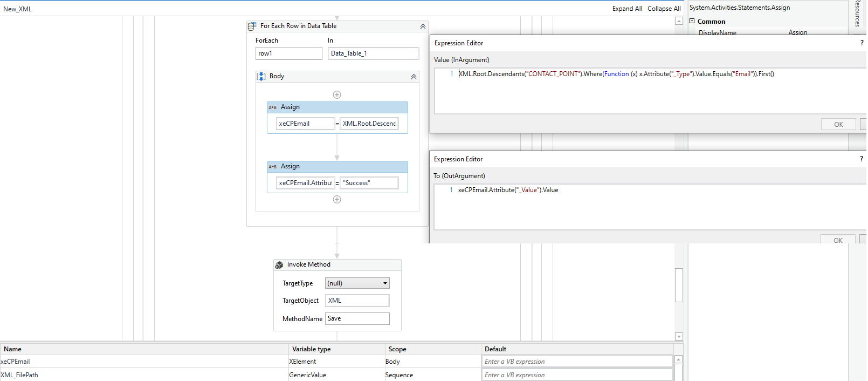Screen dimensions: 868x381
Task: Click the Invoke Method activity title
Action: coord(309,264)
